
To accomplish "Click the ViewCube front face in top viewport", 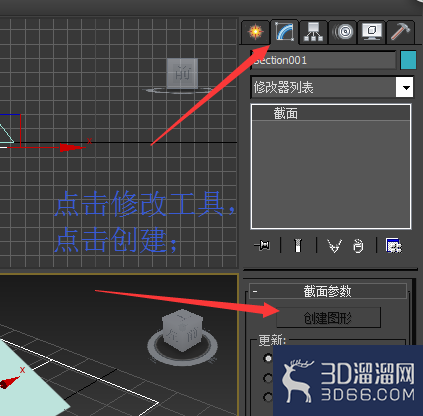I will pos(182,74).
